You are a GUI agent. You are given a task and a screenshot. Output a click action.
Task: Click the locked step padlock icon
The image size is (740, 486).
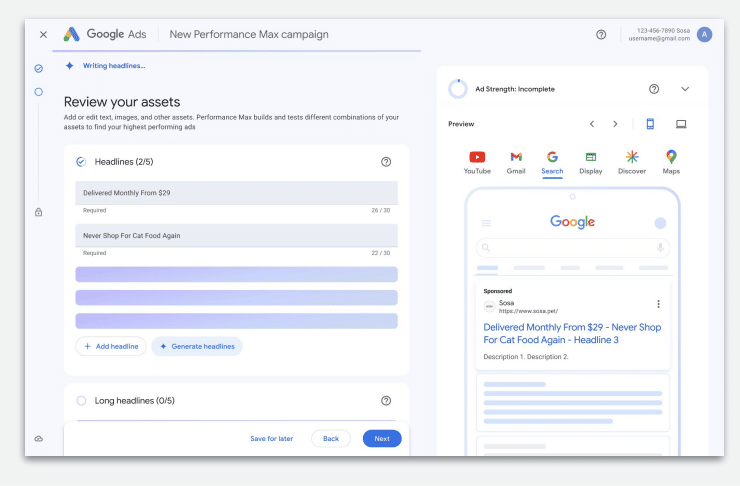pos(39,212)
